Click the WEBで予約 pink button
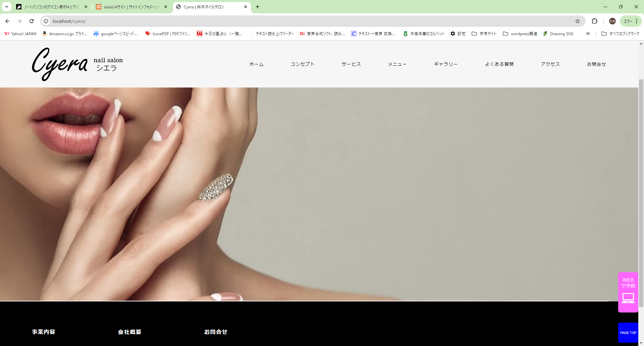 tap(628, 292)
